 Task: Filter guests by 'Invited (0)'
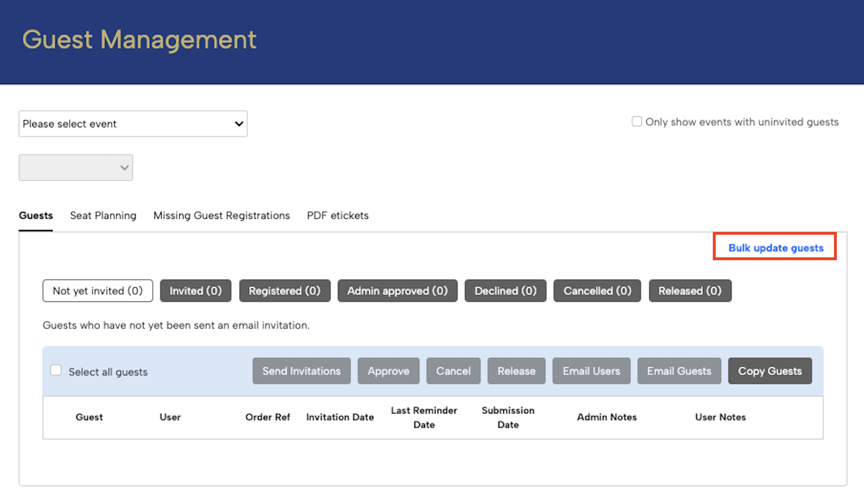coord(195,291)
